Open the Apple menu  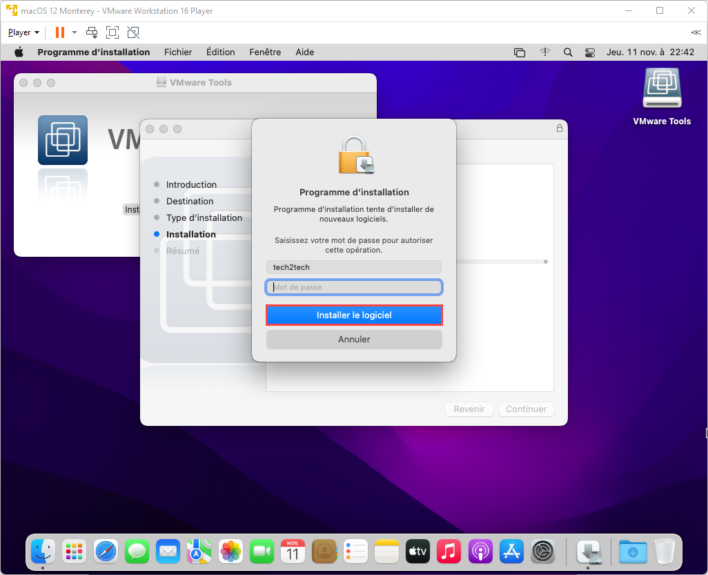coord(18,52)
